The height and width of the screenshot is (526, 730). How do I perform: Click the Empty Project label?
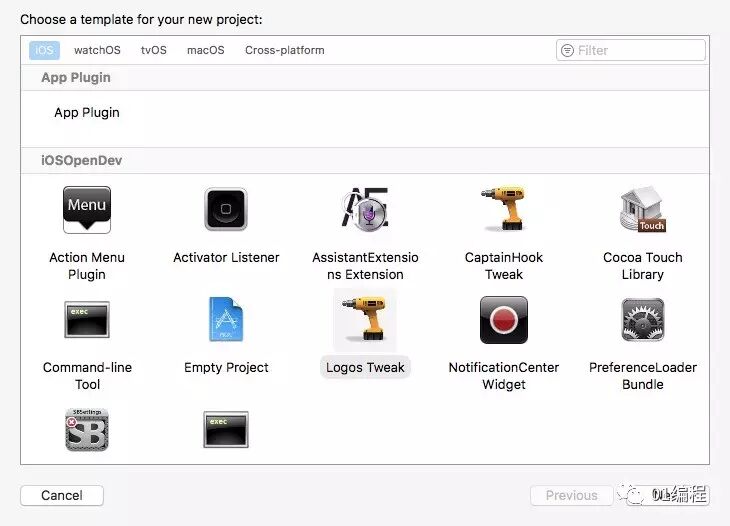[226, 368]
